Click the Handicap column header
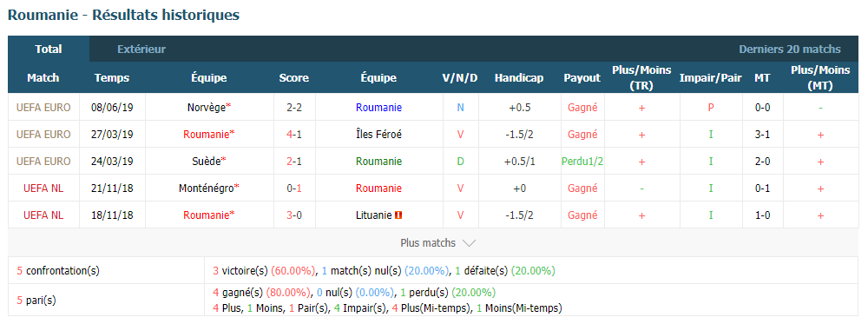The width and height of the screenshot is (868, 324). click(x=519, y=78)
